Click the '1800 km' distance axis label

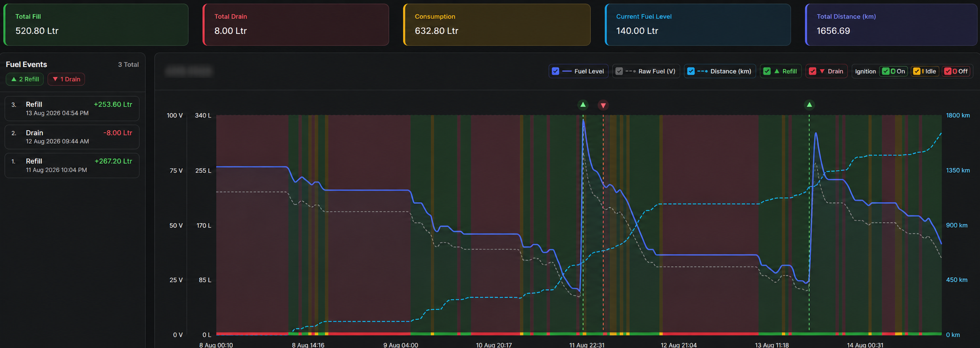(958, 115)
